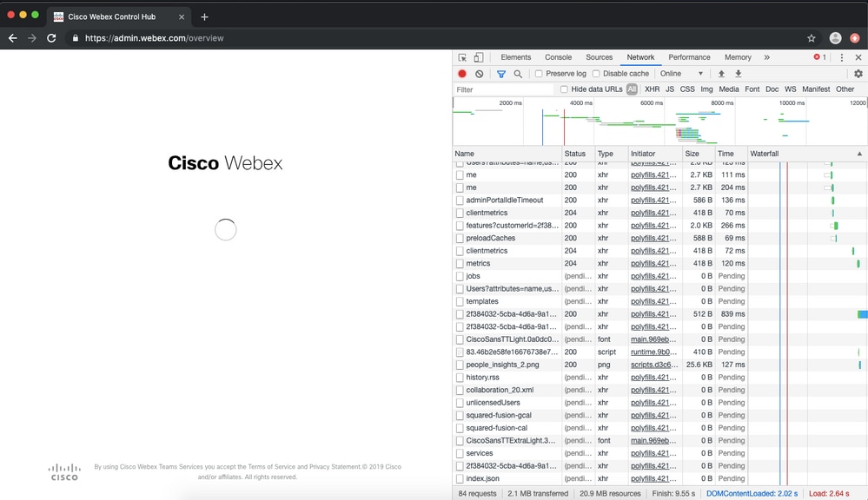This screenshot has width=868, height=500.
Task: Switch to Memory tab
Action: [738, 57]
